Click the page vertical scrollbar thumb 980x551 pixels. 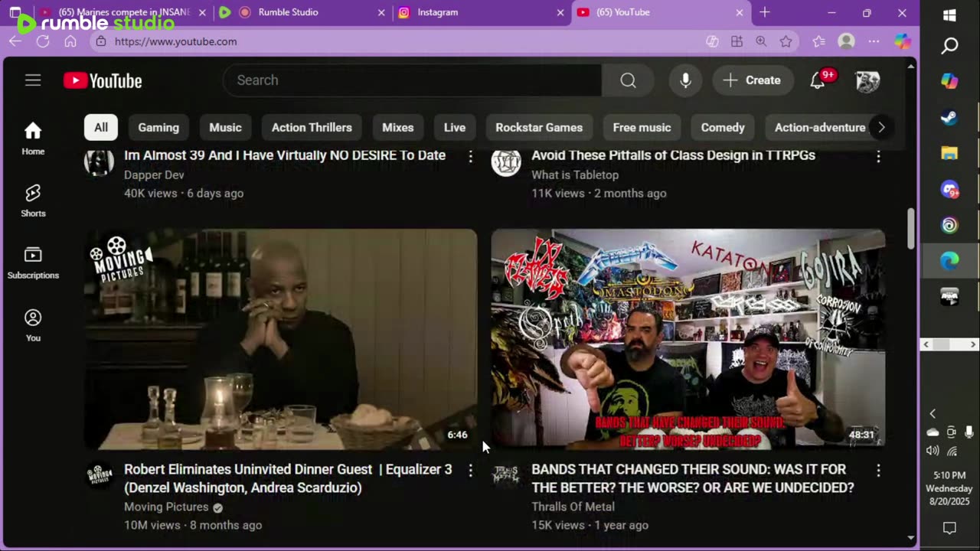pos(910,229)
